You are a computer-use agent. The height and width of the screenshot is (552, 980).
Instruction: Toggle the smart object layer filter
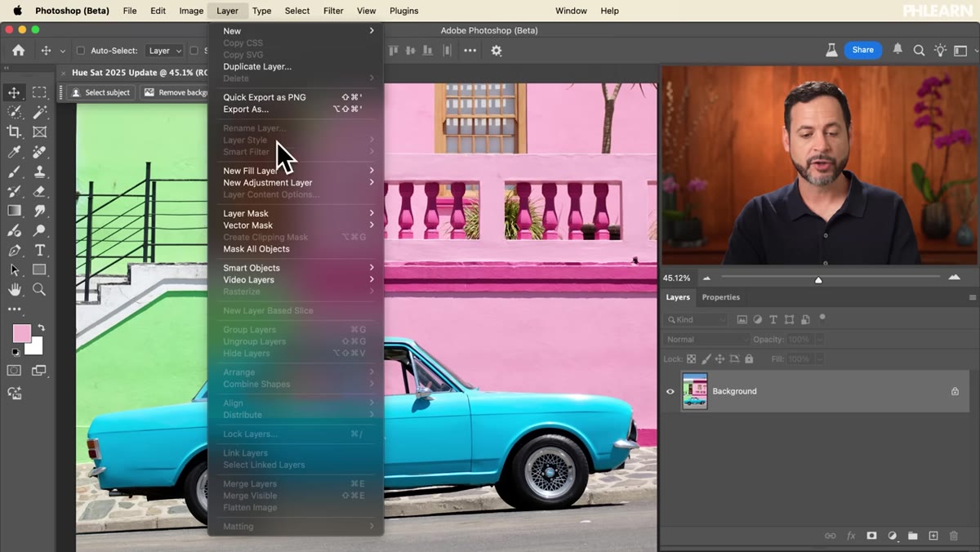click(805, 320)
